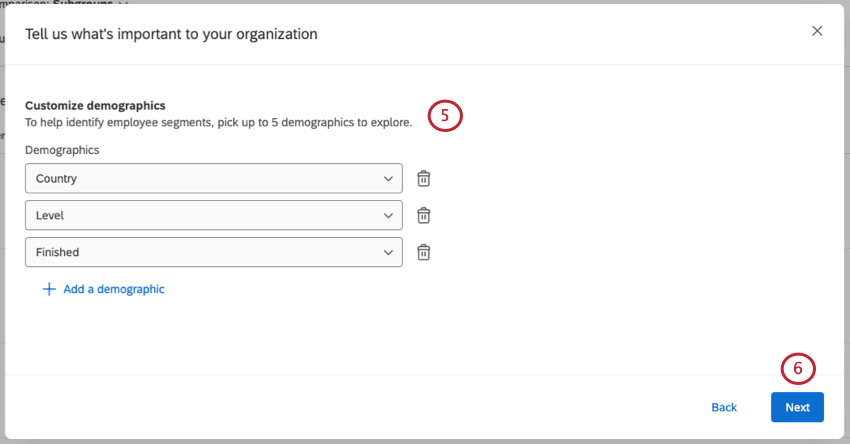Close the organization dialog with the X
This screenshot has width=850, height=444.
point(817,31)
